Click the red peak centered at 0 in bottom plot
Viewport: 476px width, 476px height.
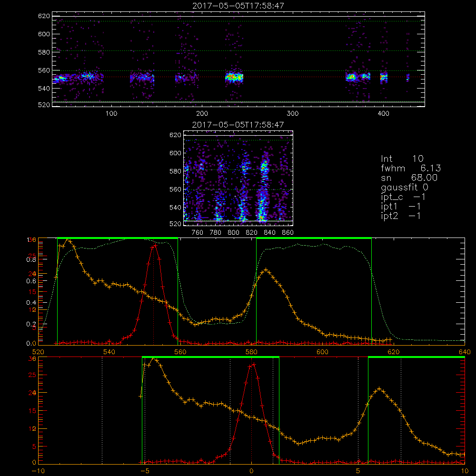(x=253, y=365)
